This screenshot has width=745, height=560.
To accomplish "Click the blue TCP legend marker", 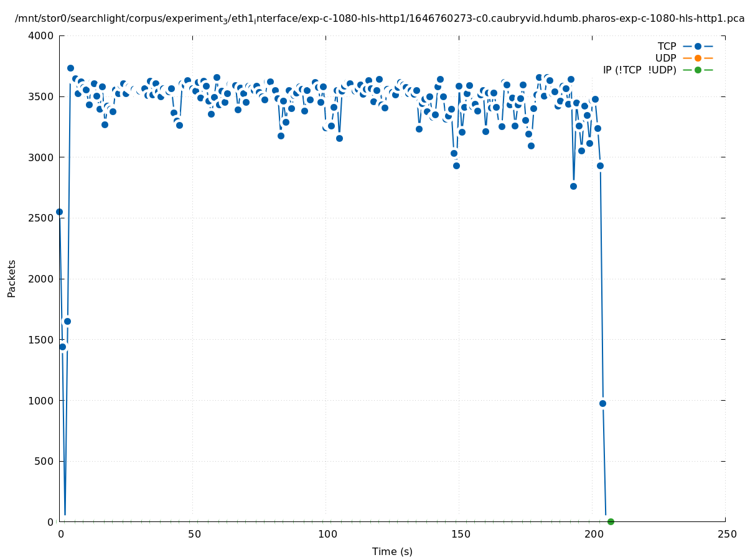I will click(698, 46).
